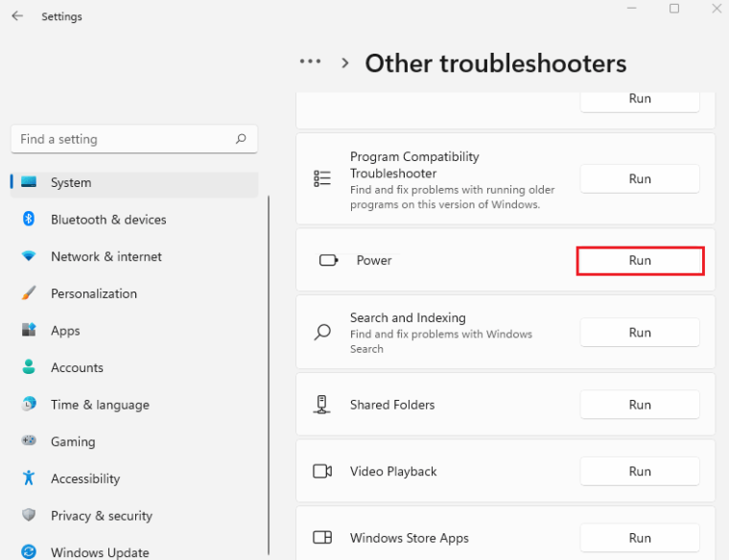Click the back arrow in Settings
The height and width of the screenshot is (560, 729).
[x=17, y=16]
